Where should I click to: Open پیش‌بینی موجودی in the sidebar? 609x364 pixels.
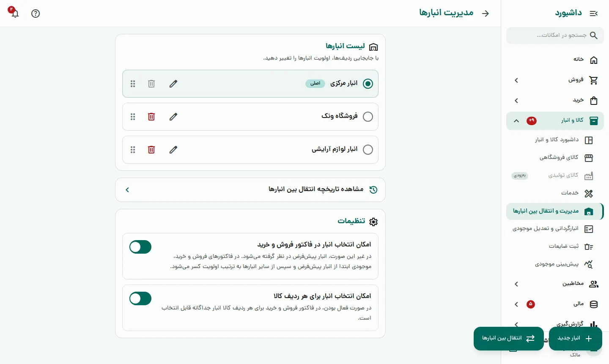555,265
